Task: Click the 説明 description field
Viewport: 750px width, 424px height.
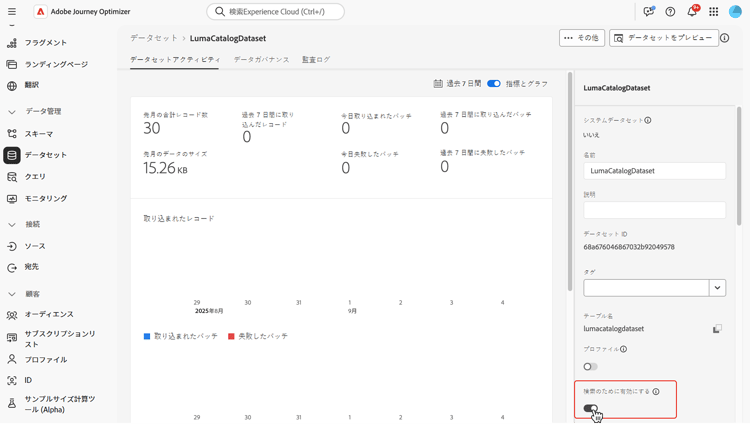Action: tap(654, 210)
